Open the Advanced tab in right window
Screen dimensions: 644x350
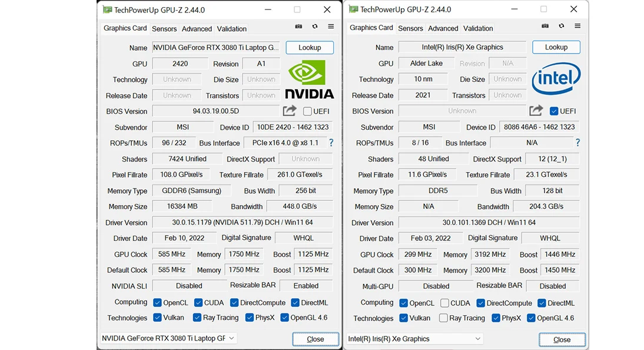(443, 28)
